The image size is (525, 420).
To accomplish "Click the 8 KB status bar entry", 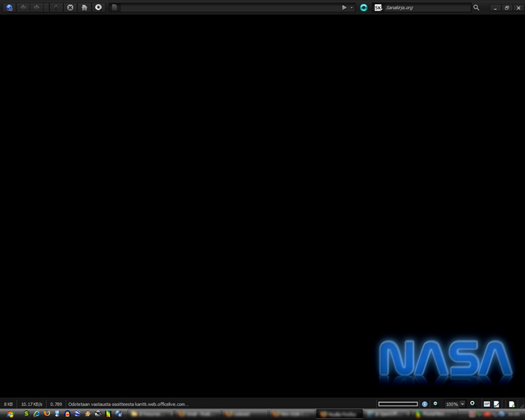I will (x=8, y=404).
